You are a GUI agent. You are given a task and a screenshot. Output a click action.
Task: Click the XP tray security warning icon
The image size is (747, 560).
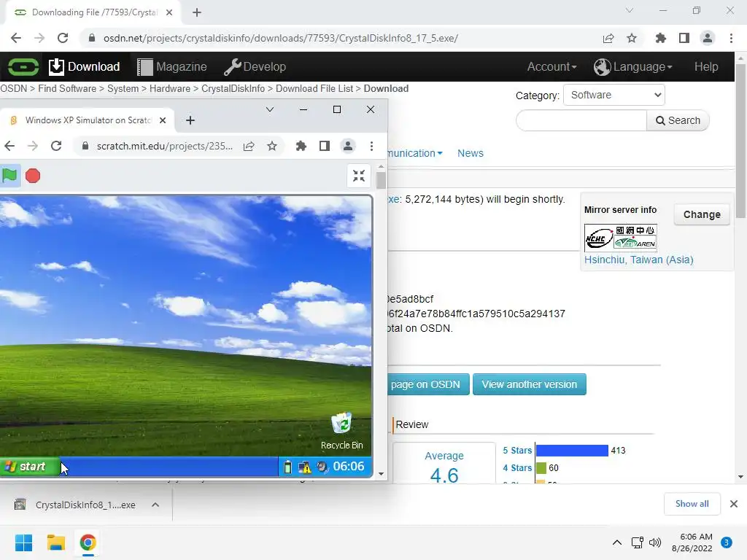coord(304,467)
